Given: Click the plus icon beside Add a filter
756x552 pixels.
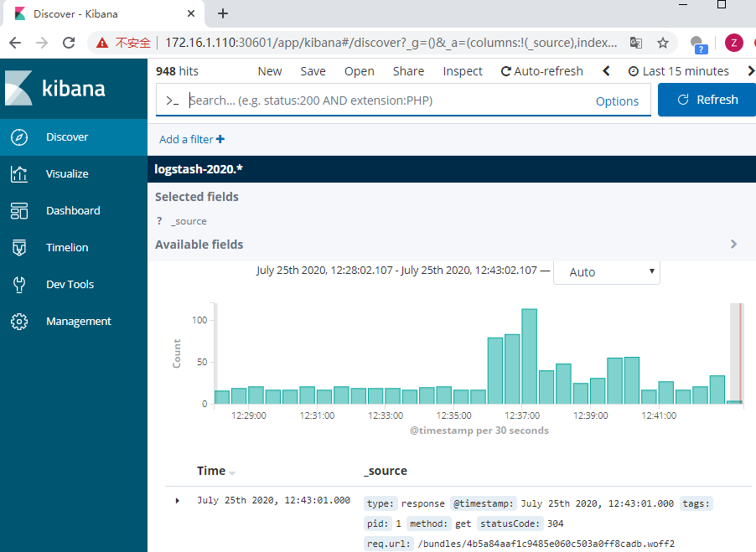Looking at the screenshot, I should pyautogui.click(x=220, y=139).
